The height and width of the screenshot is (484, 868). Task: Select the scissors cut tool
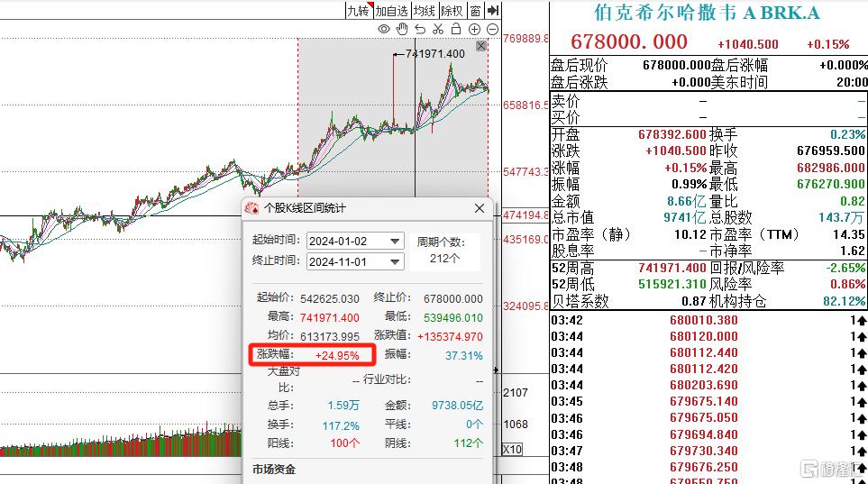pyautogui.click(x=438, y=30)
